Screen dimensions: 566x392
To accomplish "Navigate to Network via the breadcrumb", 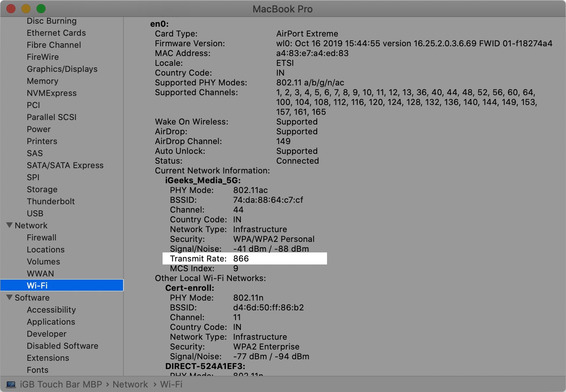I will [x=130, y=384].
